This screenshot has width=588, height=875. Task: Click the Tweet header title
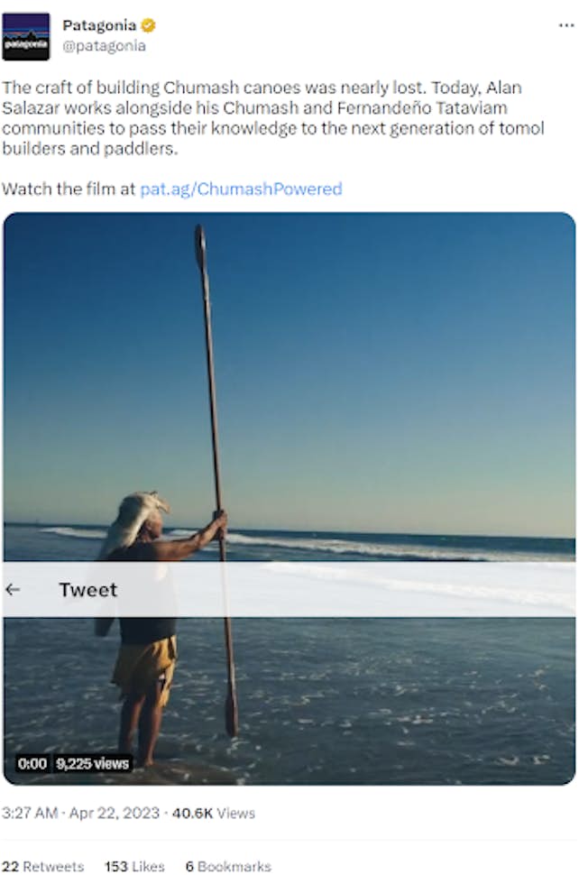click(x=87, y=590)
